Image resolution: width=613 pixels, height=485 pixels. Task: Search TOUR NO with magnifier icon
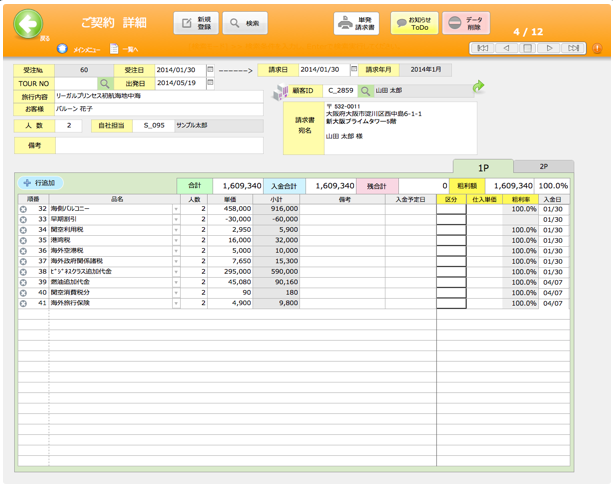pyautogui.click(x=105, y=83)
